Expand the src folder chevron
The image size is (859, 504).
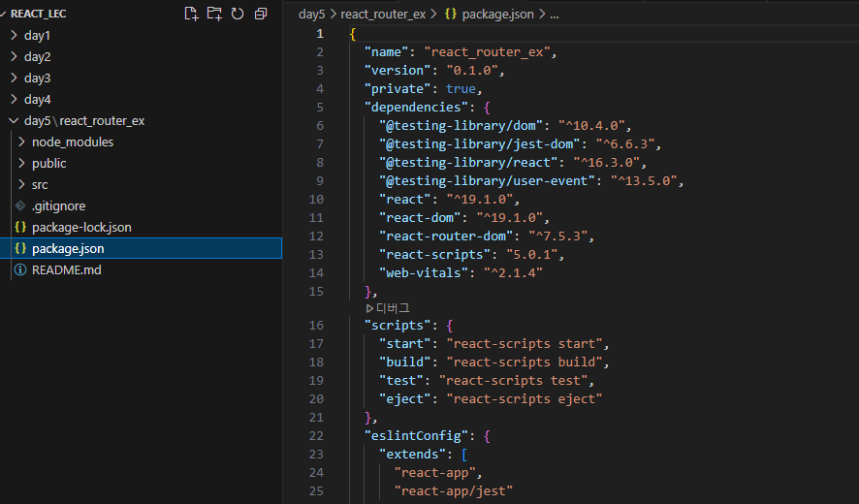point(22,184)
